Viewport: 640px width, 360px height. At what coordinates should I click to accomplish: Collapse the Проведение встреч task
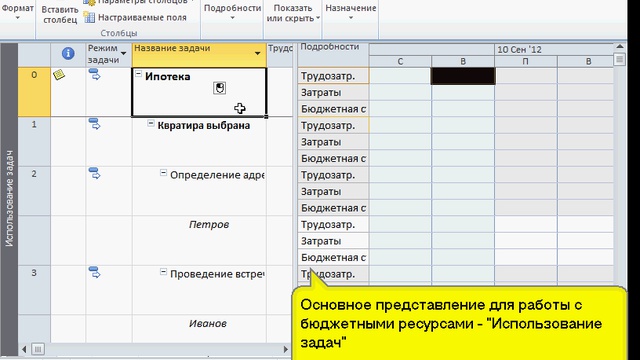pos(163,272)
